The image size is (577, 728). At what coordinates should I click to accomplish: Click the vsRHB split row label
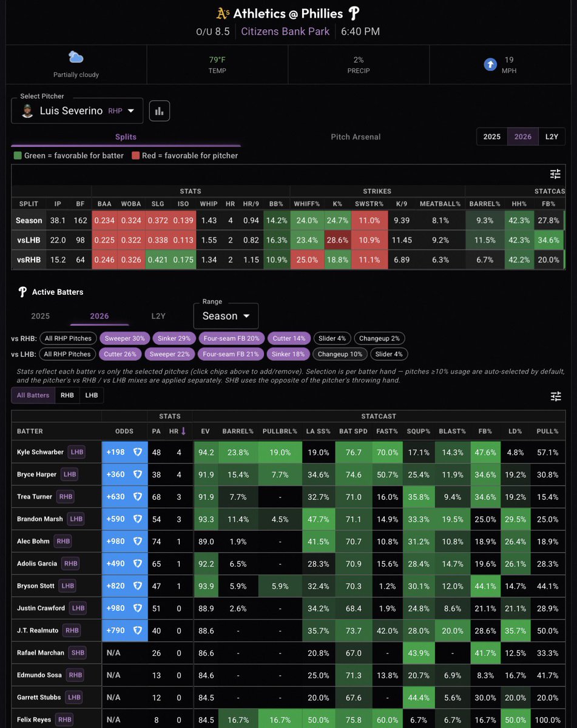29,260
